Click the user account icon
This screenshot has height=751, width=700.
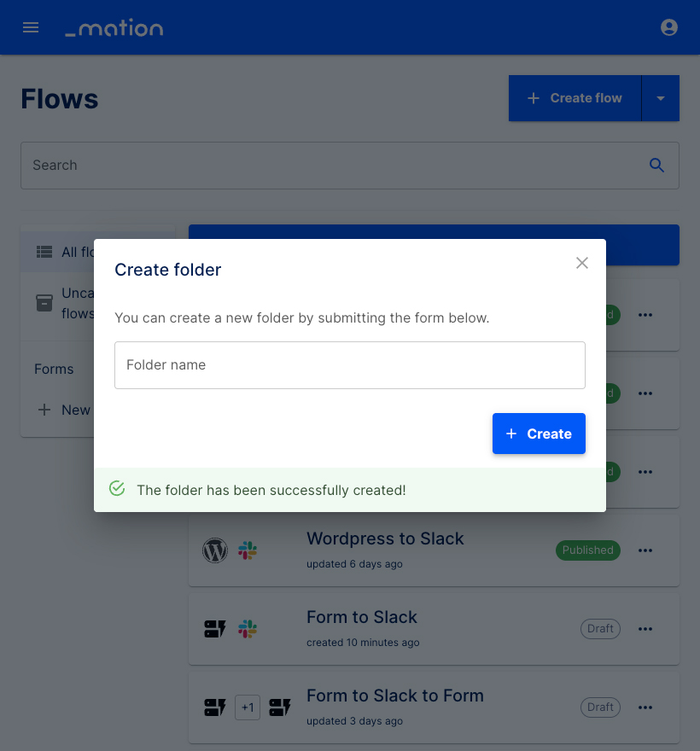pyautogui.click(x=669, y=26)
